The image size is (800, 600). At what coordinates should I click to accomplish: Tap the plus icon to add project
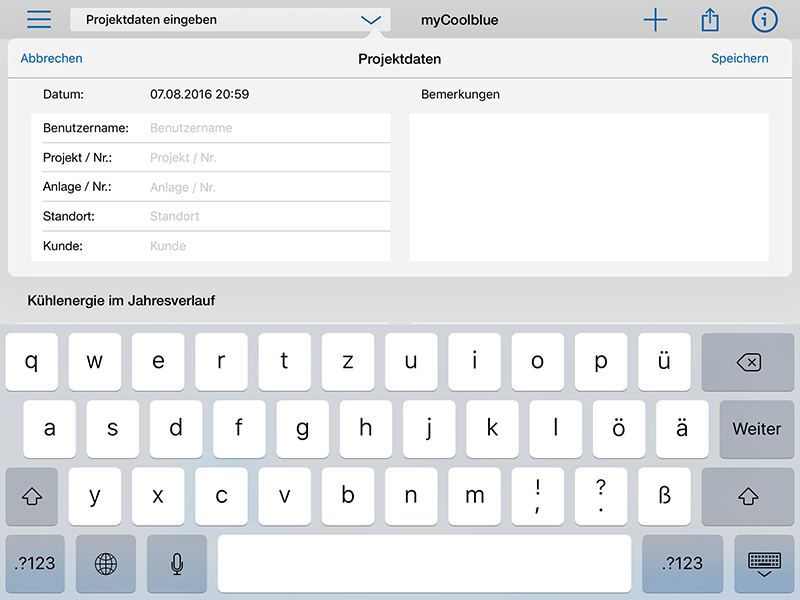655,20
